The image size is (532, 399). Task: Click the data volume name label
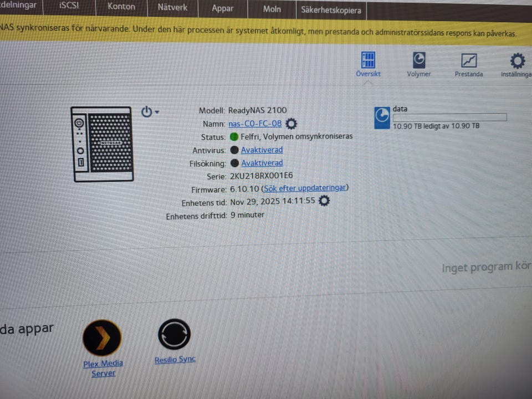(400, 109)
